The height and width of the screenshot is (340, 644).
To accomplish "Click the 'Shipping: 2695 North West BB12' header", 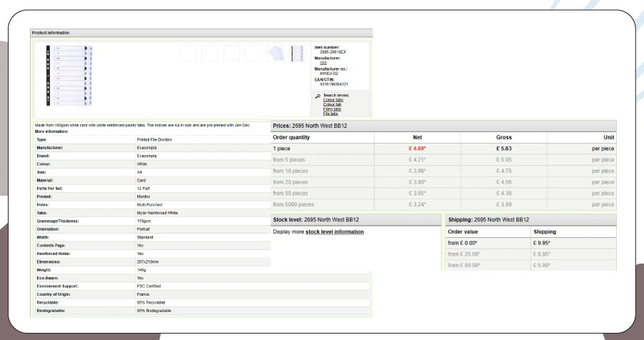I will pyautogui.click(x=531, y=220).
